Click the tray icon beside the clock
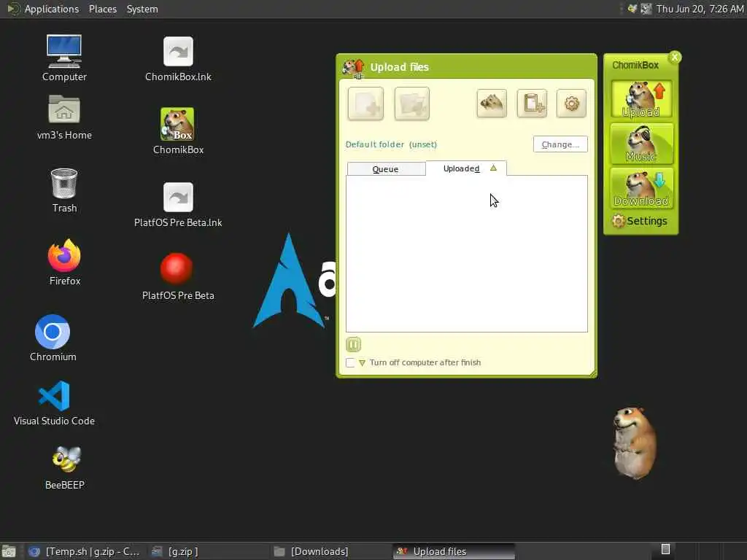This screenshot has height=560, width=747. click(646, 9)
